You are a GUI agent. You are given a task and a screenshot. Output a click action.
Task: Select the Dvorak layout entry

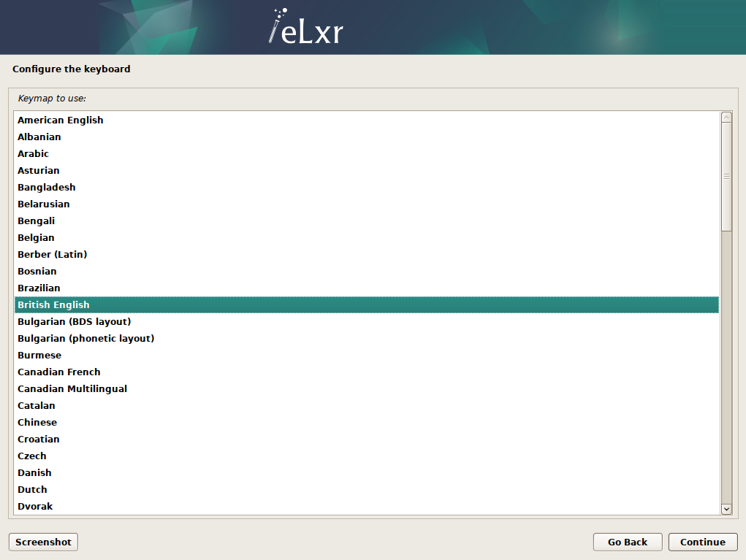(35, 506)
